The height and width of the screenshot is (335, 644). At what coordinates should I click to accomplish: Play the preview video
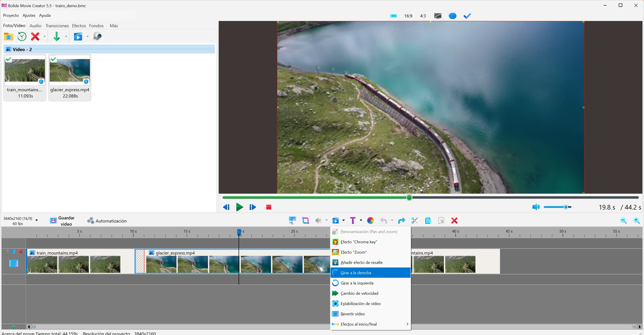click(239, 207)
